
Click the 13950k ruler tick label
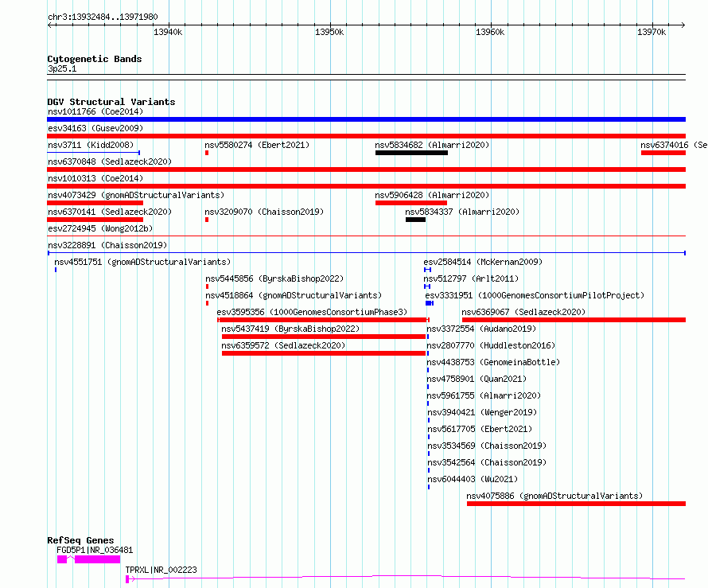click(329, 32)
